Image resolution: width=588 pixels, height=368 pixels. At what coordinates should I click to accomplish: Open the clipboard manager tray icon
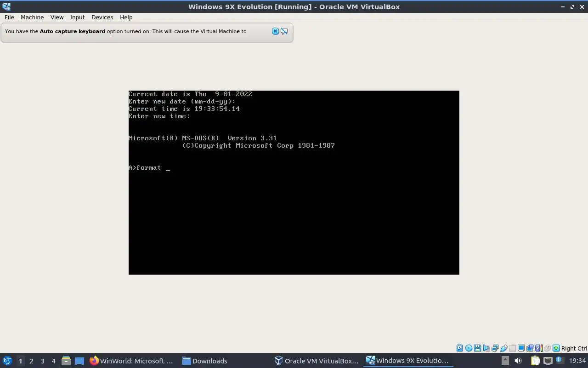point(535,361)
